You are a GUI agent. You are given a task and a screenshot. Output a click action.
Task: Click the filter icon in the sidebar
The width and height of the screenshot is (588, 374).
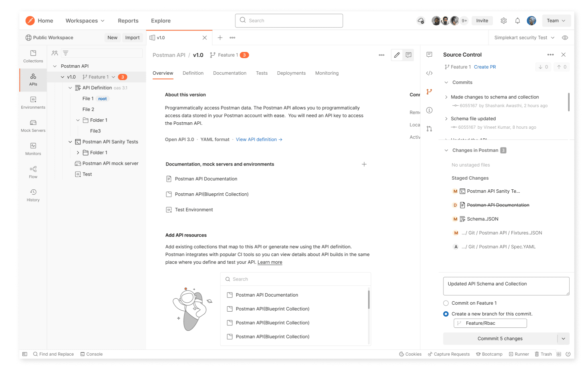click(66, 53)
